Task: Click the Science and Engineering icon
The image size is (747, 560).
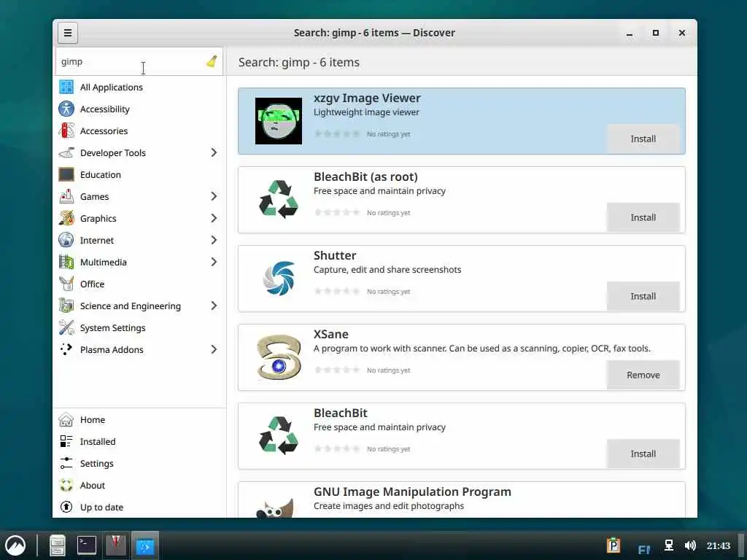Action: point(66,306)
